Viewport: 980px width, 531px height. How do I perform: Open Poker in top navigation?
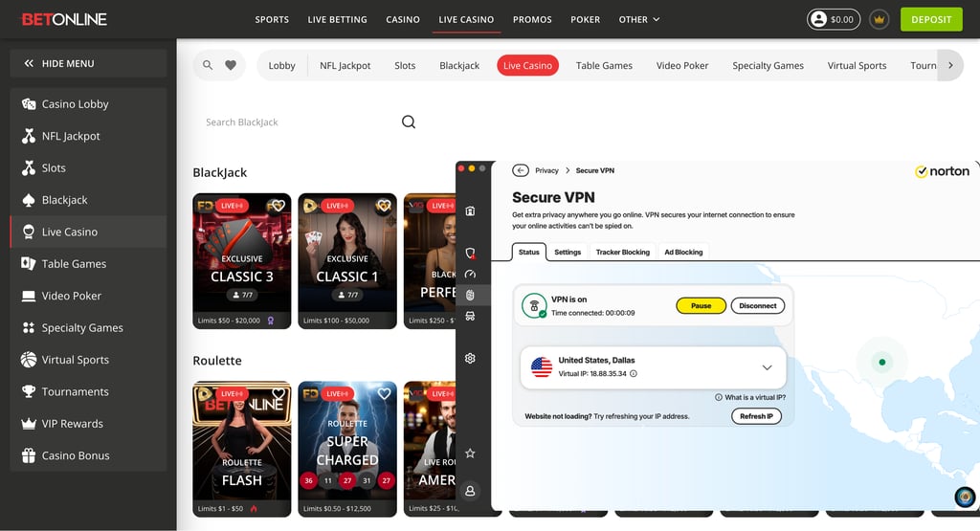(585, 19)
